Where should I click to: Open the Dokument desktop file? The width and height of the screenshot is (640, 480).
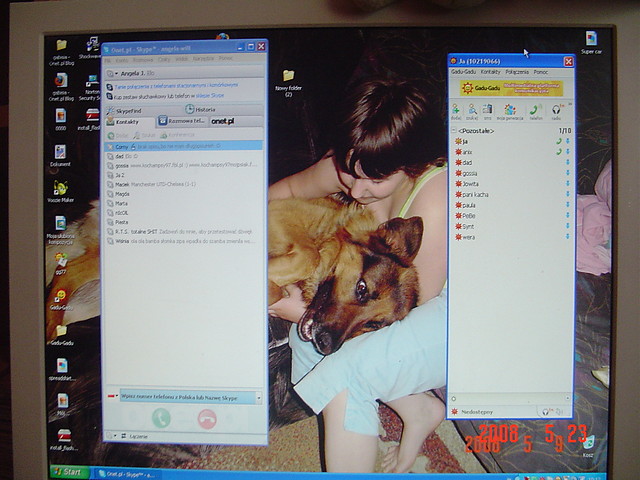60,156
